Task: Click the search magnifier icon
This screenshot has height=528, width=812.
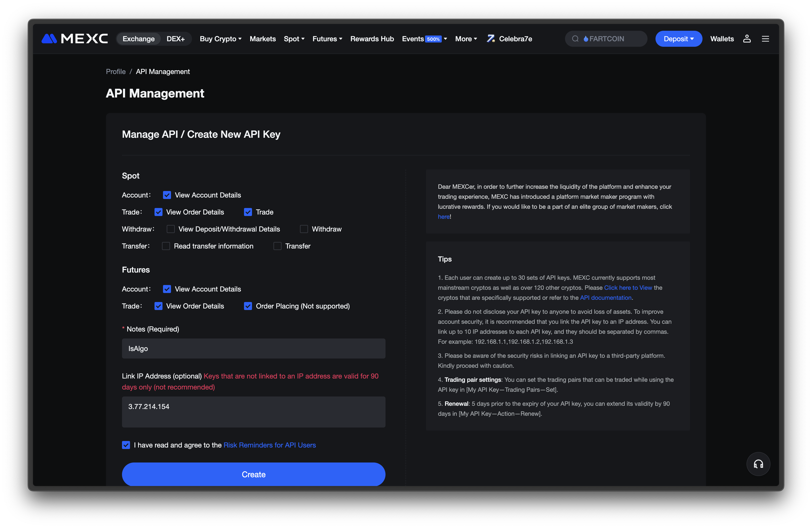Action: point(575,39)
